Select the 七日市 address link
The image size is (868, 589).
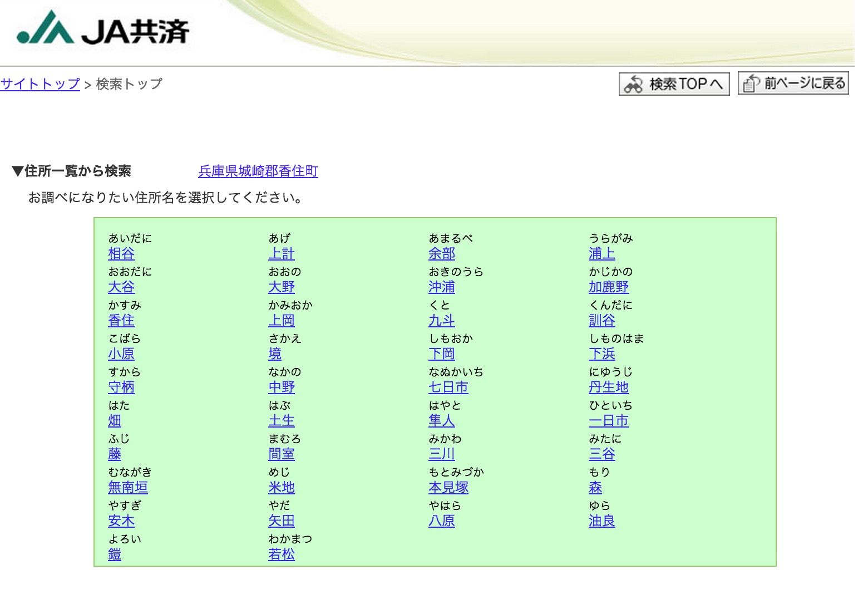click(x=448, y=387)
